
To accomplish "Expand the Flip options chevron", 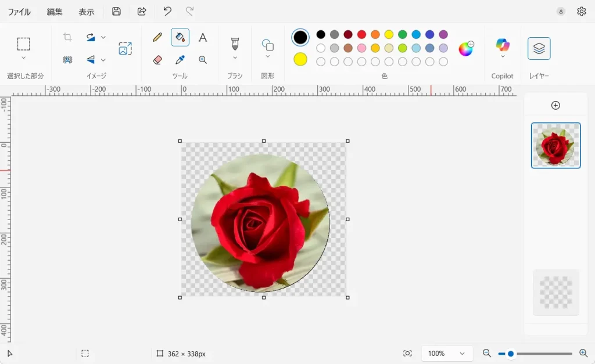I will [103, 60].
